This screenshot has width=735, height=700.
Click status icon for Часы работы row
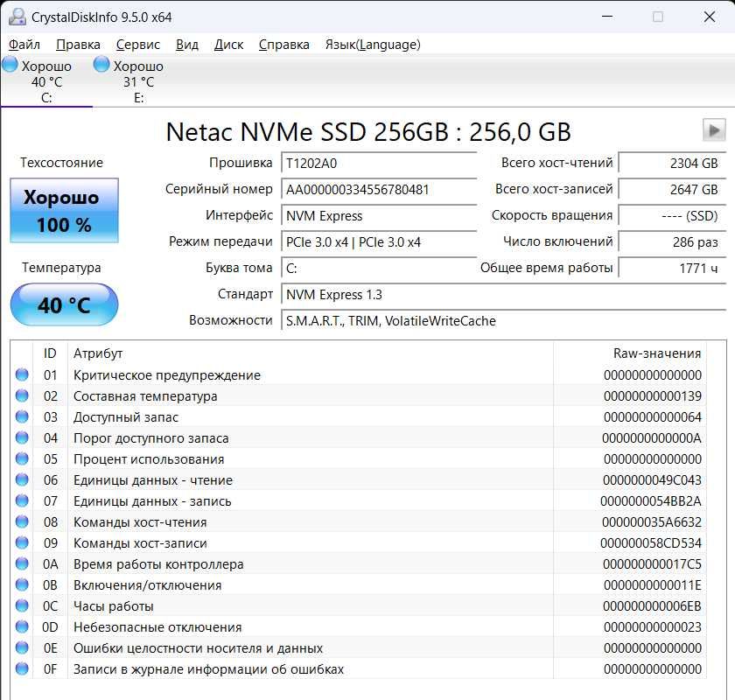22,606
